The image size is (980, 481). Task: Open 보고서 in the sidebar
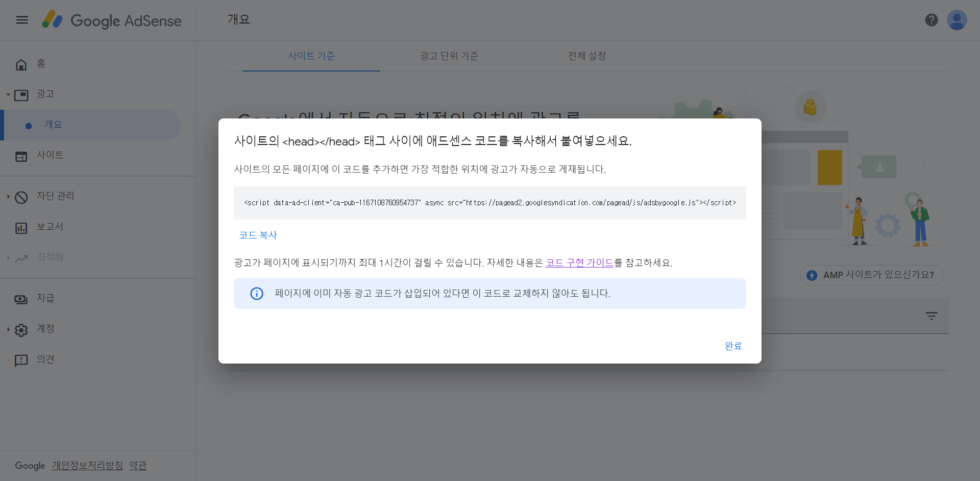coord(50,227)
